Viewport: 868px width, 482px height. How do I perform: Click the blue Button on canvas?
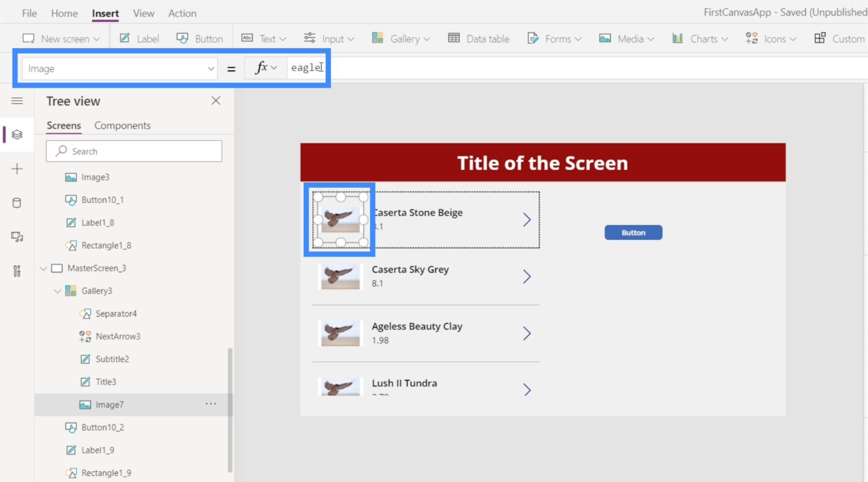tap(633, 232)
